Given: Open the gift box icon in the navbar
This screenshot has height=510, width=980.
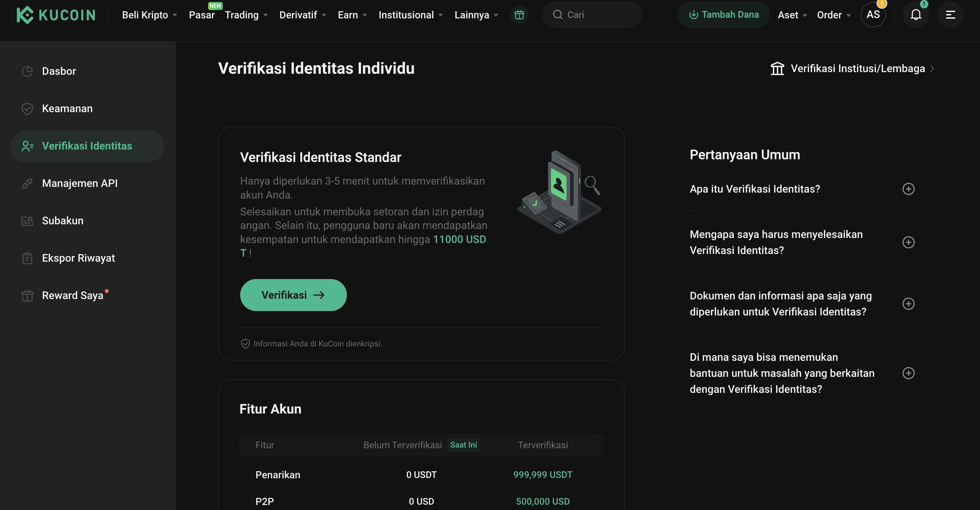Looking at the screenshot, I should [x=519, y=14].
